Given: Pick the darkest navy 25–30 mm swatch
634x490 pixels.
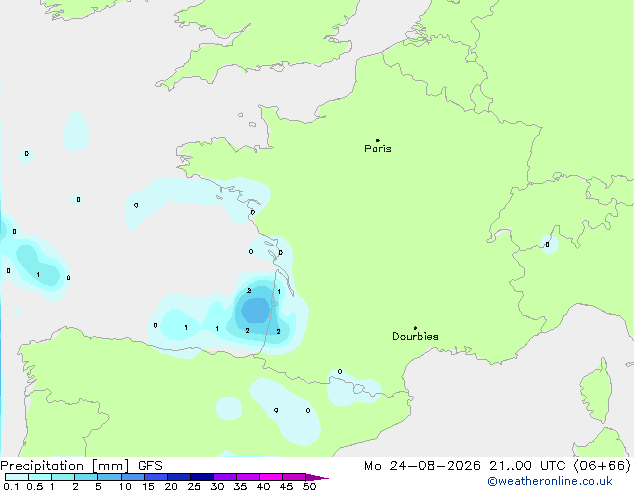Looking at the screenshot, I should point(202,477).
